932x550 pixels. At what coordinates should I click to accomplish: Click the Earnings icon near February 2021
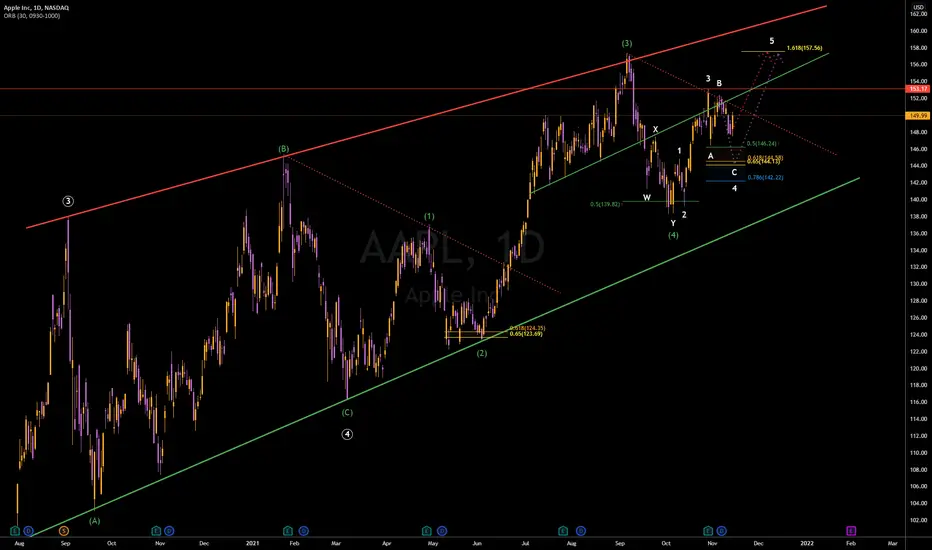tap(288, 530)
